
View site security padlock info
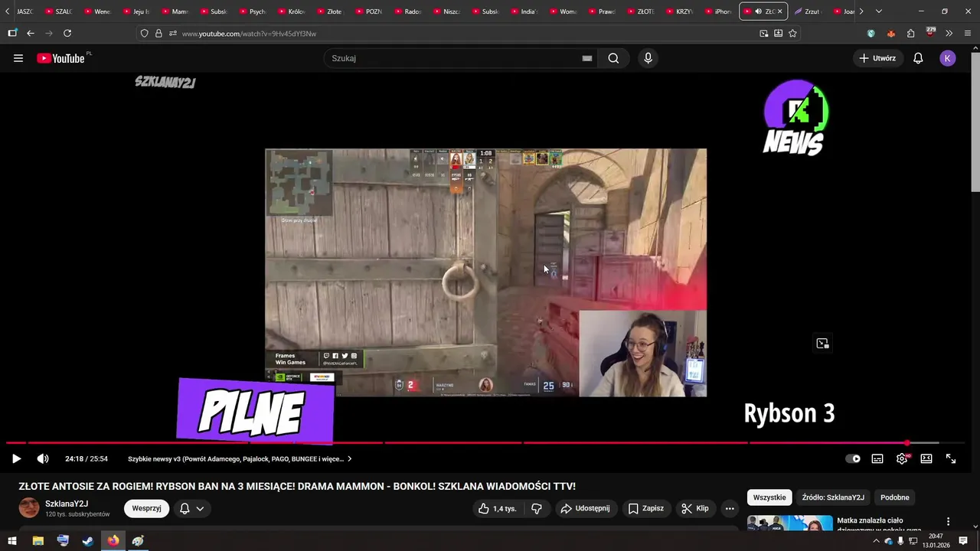158,33
